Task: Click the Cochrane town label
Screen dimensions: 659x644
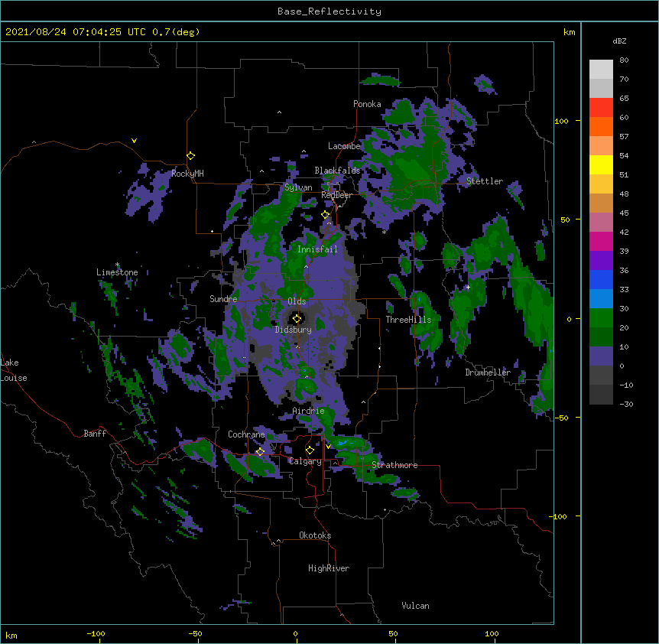Action: (246, 434)
